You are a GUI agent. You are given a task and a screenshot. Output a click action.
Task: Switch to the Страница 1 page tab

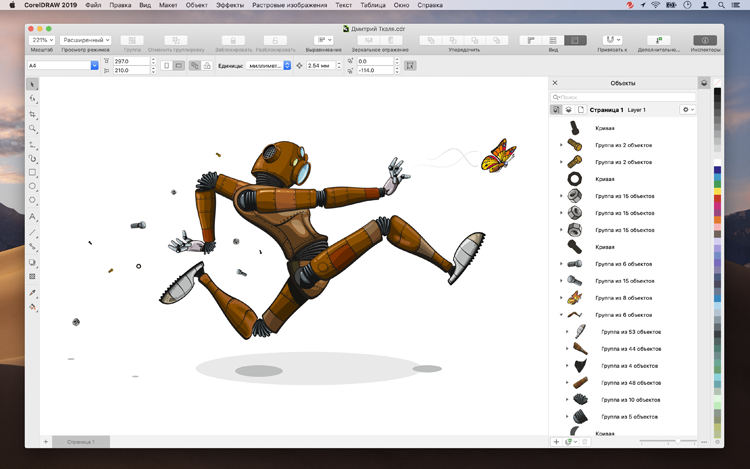pos(81,442)
